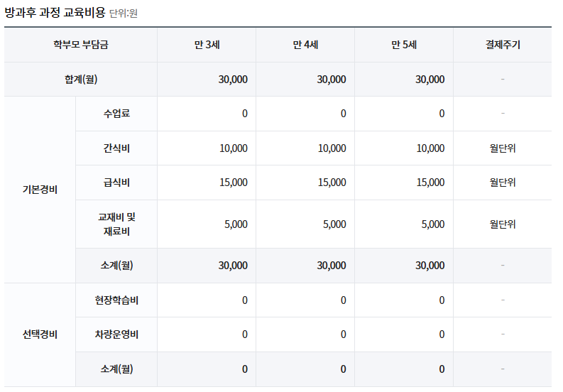Click the 만 5세 교재비 및 재료비 value

pos(432,224)
